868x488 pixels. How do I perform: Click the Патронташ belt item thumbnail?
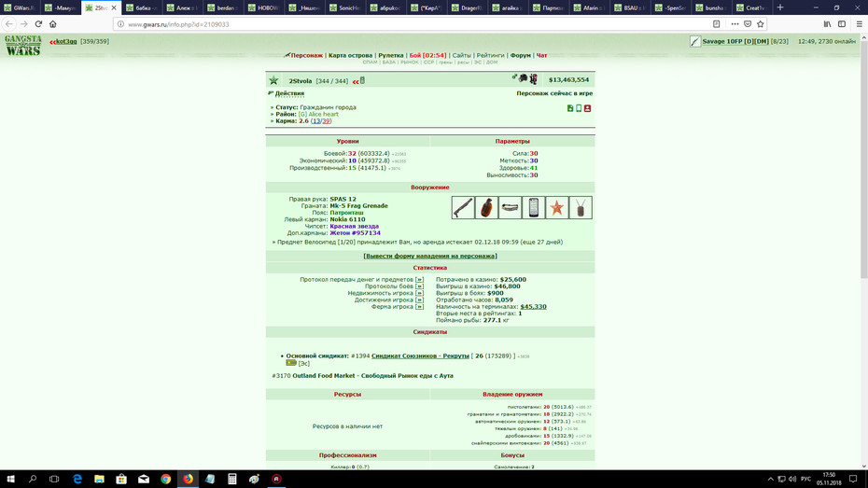tap(510, 207)
